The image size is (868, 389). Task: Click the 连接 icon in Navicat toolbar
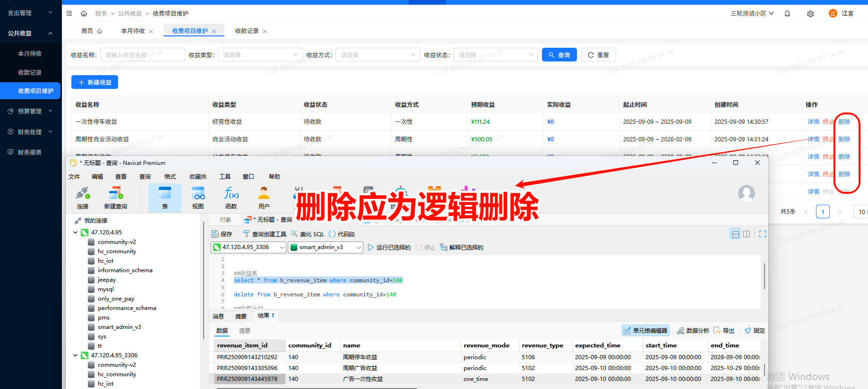(83, 197)
